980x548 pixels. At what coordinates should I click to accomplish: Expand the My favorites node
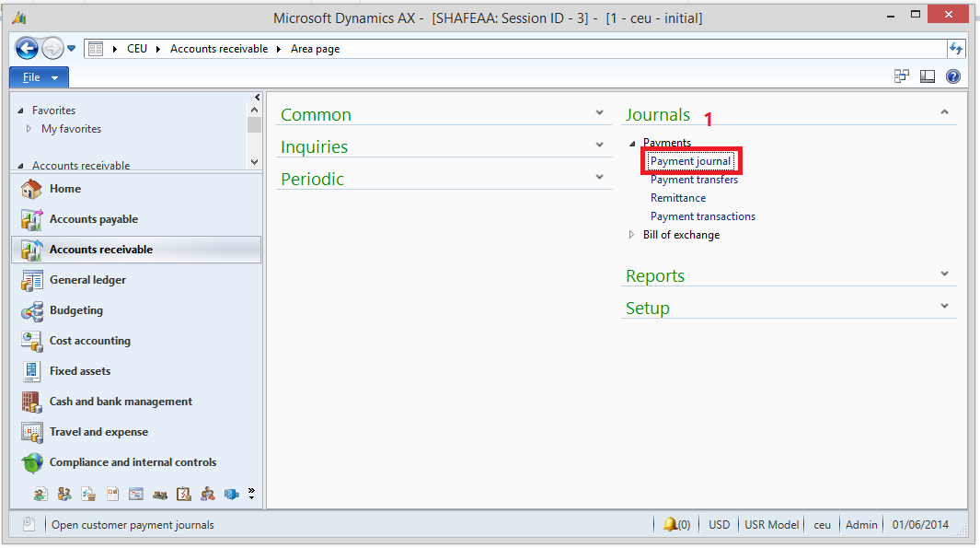(29, 129)
